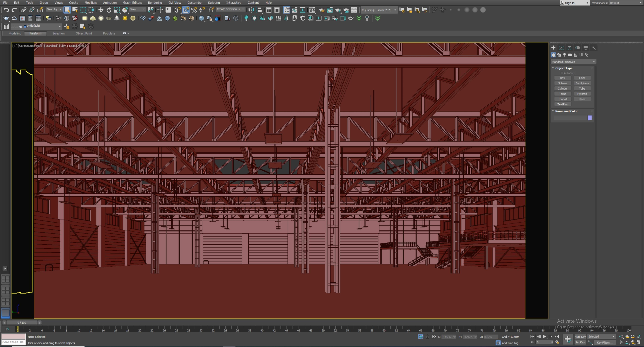Switch to the Modeling ribbon tab
644x347 pixels.
coord(15,34)
